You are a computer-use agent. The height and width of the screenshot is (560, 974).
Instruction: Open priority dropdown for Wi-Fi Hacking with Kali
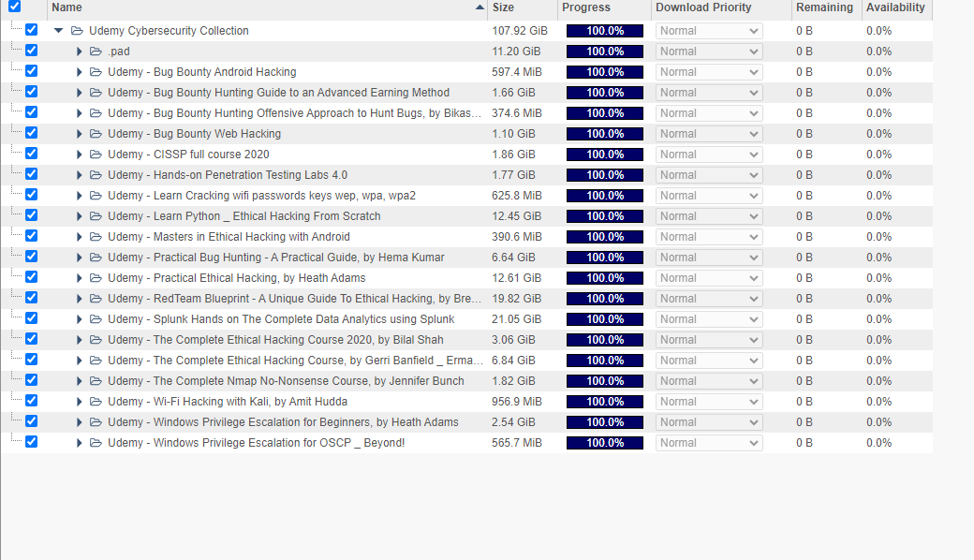709,402
